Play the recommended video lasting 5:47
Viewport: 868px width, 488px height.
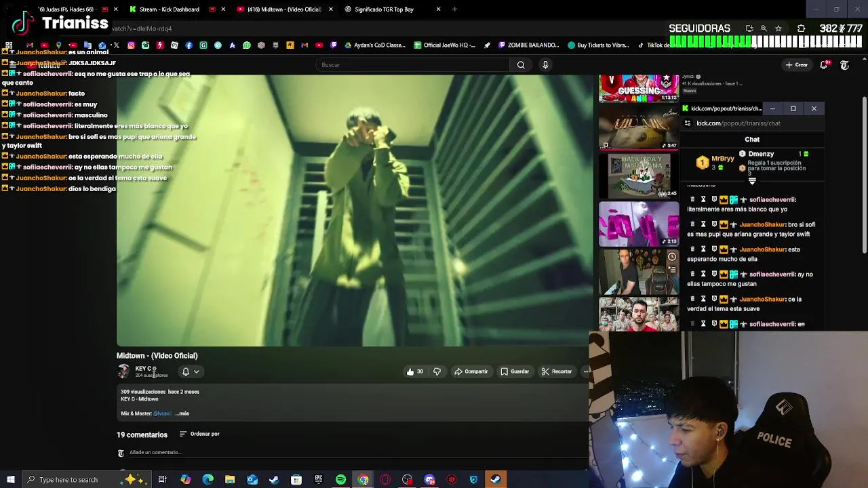click(639, 127)
